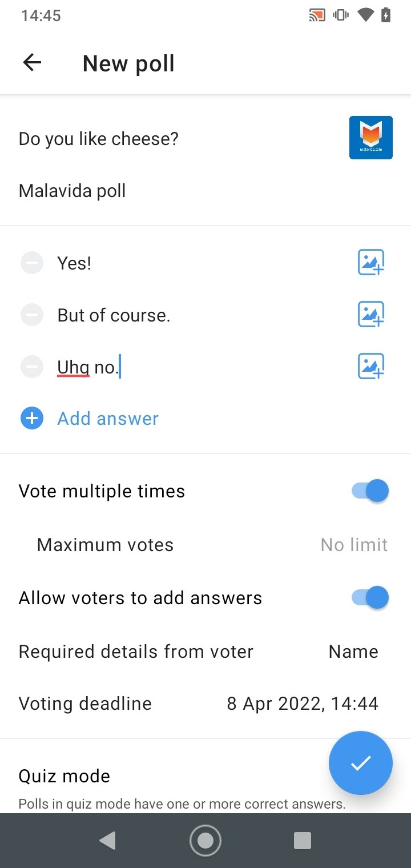Go back using the top arrow
Viewport: 411px width, 868px height.
tap(32, 63)
